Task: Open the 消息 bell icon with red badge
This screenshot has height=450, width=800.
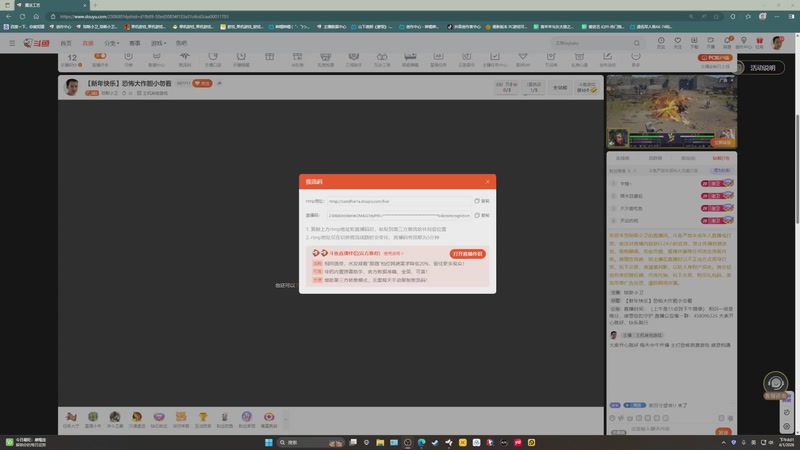Action: pos(727,42)
